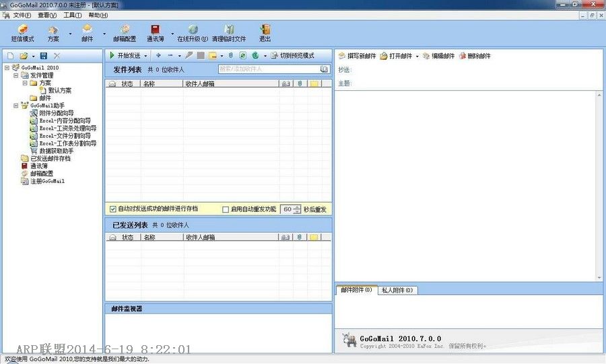Screen dimensions: 606x364
Task: Select 数据获取助手 tree item
Action: (57, 151)
